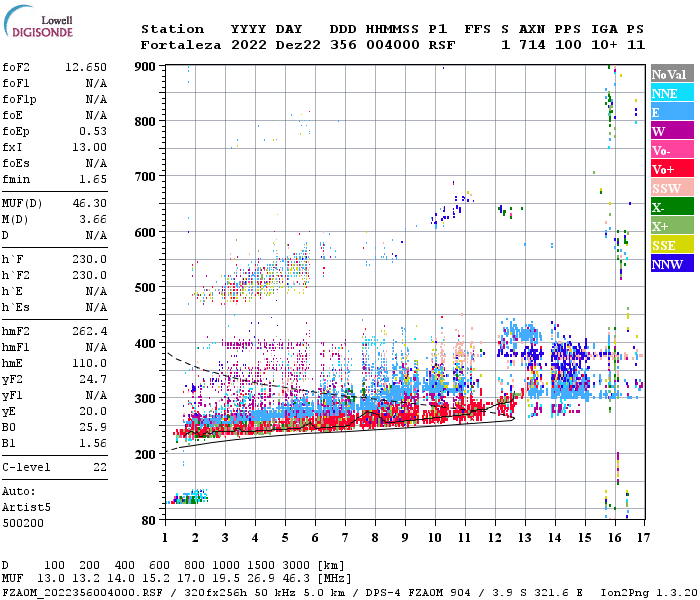This screenshot has height=600, width=700.
Task: Select the SSE legend swatch
Action: (x=672, y=245)
